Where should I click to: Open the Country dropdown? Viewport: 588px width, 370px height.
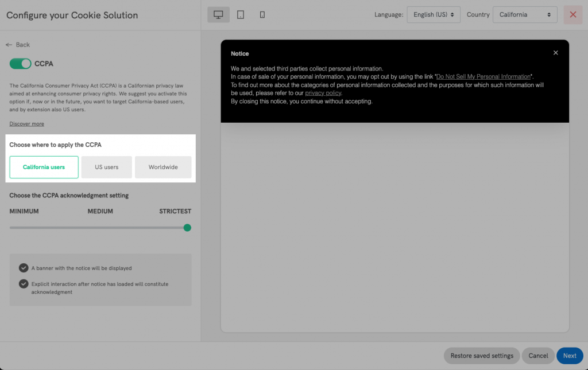pyautogui.click(x=525, y=15)
